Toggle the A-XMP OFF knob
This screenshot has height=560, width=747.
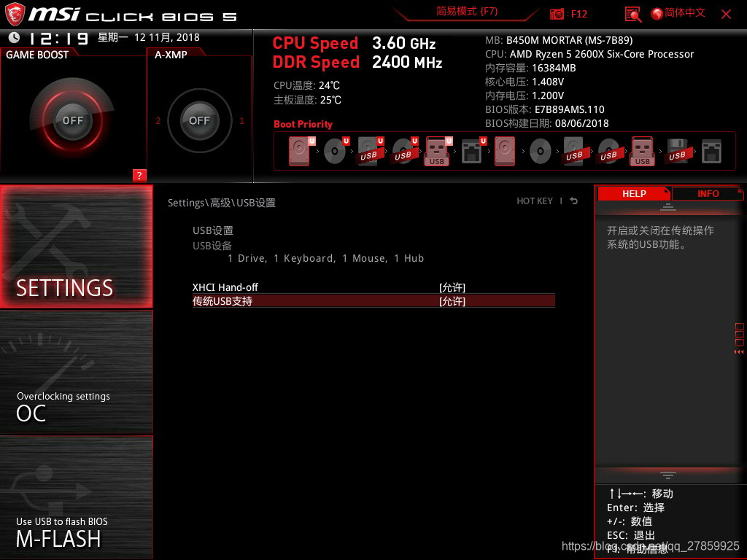pyautogui.click(x=200, y=120)
